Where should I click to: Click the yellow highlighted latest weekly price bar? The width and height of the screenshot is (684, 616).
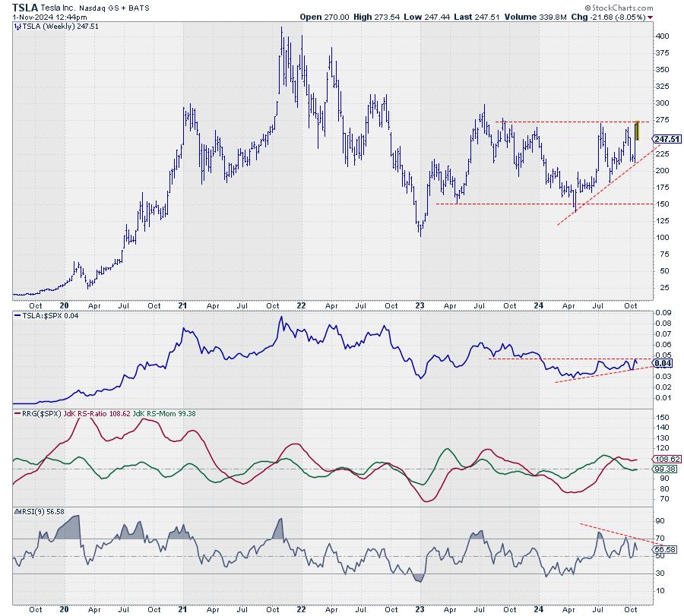638,131
